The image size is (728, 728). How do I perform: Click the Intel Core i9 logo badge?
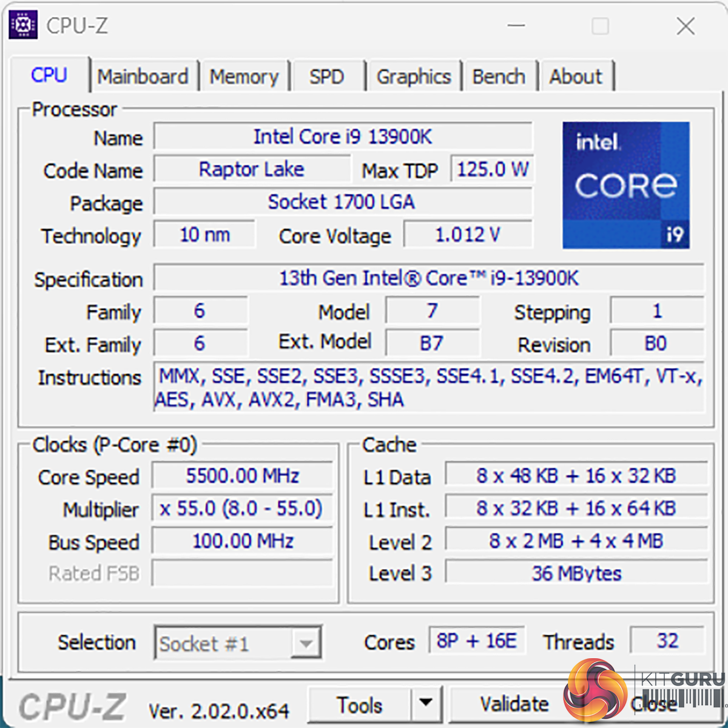click(x=625, y=185)
